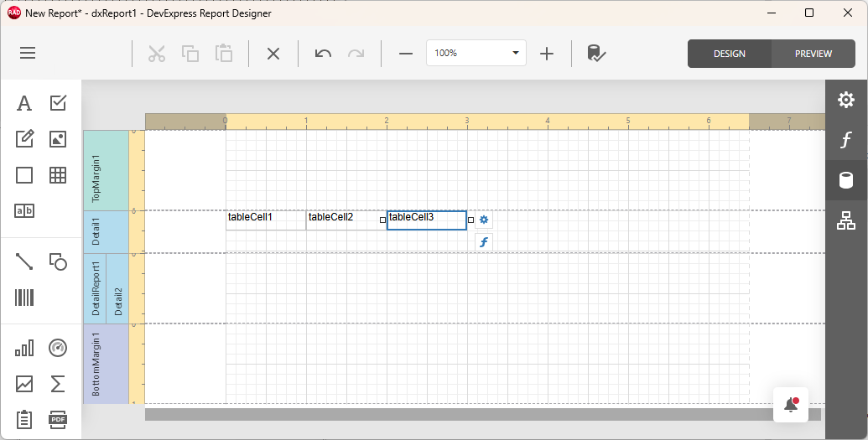This screenshot has width=868, height=440.
Task: Select the Sparkline control tool
Action: (x=24, y=384)
